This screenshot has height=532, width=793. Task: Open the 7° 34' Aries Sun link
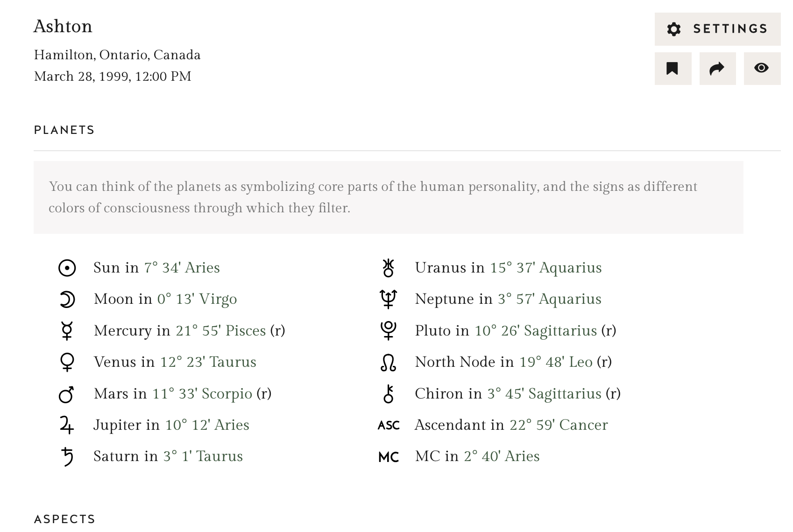(x=182, y=268)
